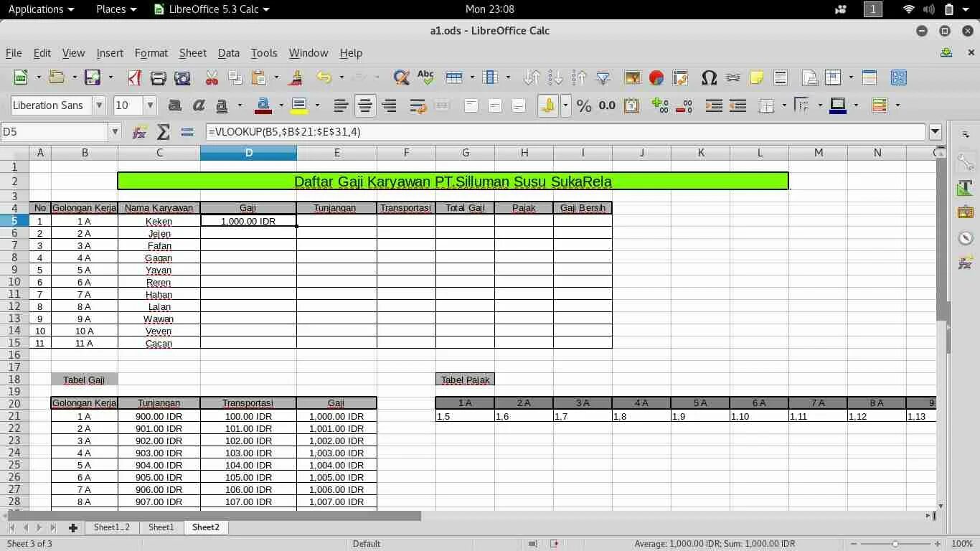Select the Clone Formatting paintbrush
This screenshot has width=980, height=551.
click(296, 77)
